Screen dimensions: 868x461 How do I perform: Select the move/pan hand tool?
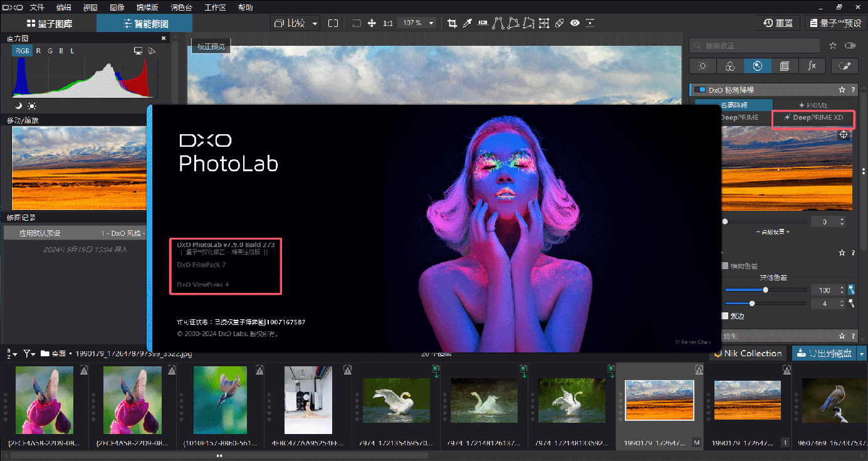click(372, 23)
